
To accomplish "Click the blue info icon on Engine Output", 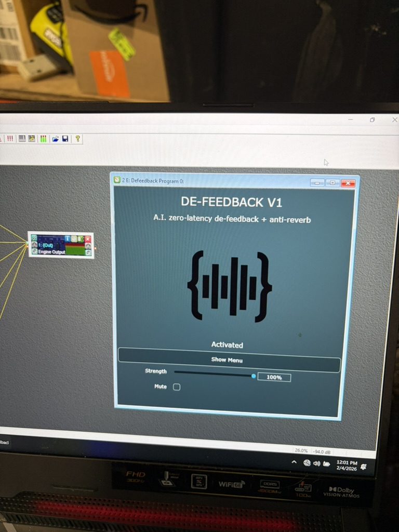I will [68, 239].
